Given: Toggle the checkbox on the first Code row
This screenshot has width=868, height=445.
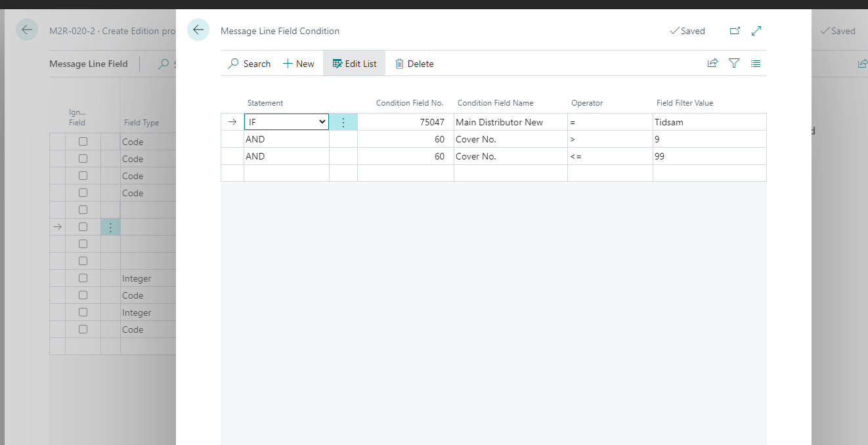Looking at the screenshot, I should click(x=83, y=141).
